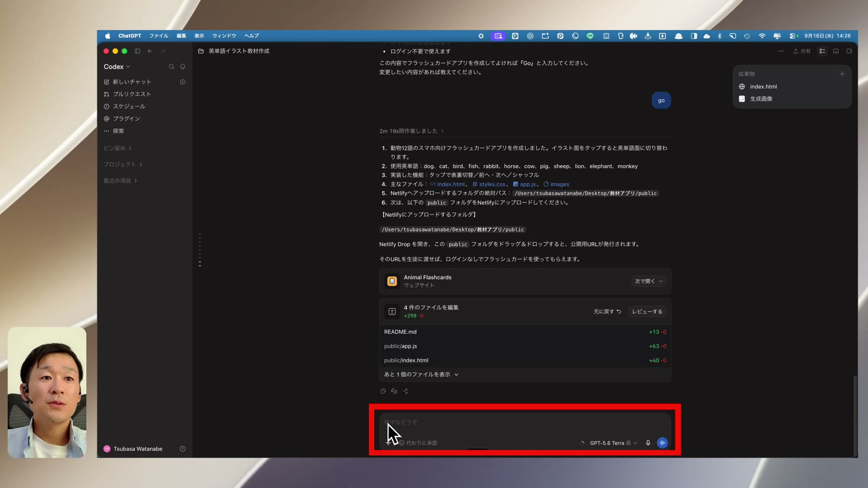Open the Apple menu
The image size is (868, 488).
tap(107, 36)
